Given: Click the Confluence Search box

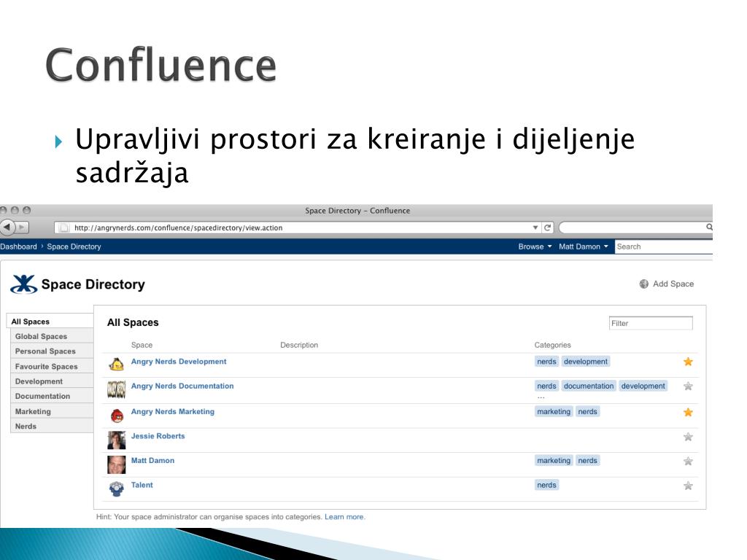Looking at the screenshot, I should coord(664,246).
